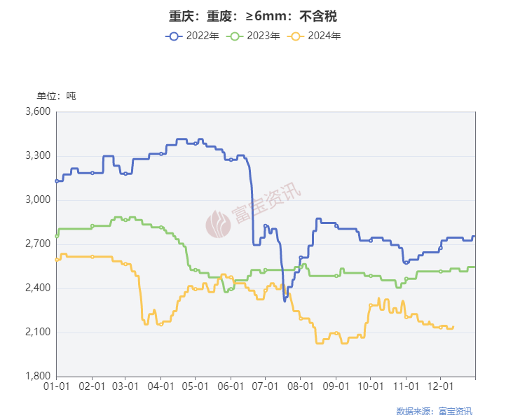This screenshot has height=420, width=506.
Task: Click the 2022年 marker at 05-01 peak
Action: point(196,143)
